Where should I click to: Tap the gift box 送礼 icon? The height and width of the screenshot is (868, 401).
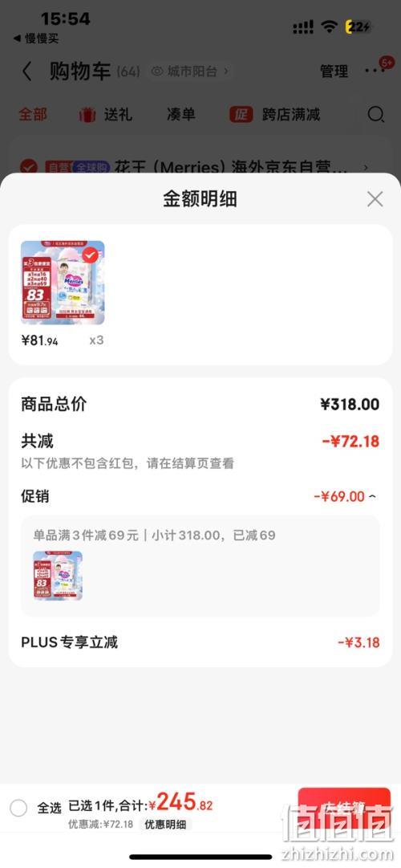[x=87, y=115]
